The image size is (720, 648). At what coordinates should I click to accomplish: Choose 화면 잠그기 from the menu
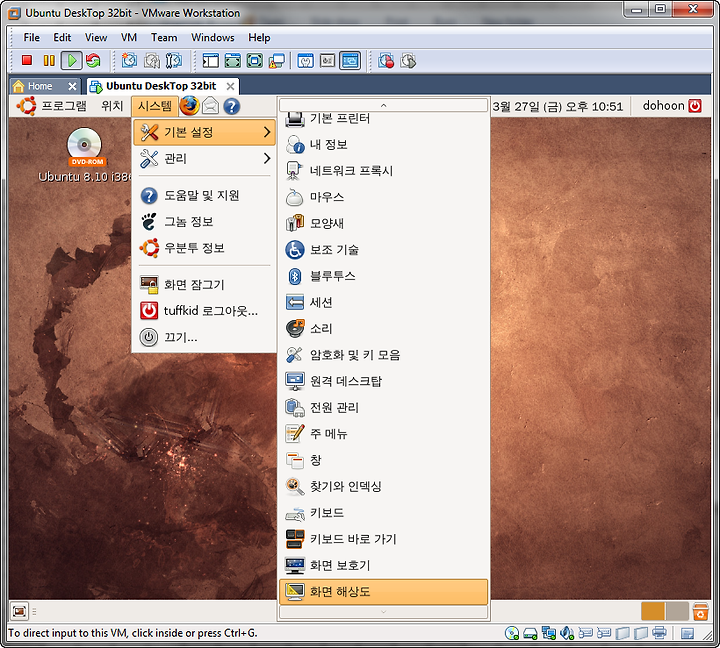[204, 285]
